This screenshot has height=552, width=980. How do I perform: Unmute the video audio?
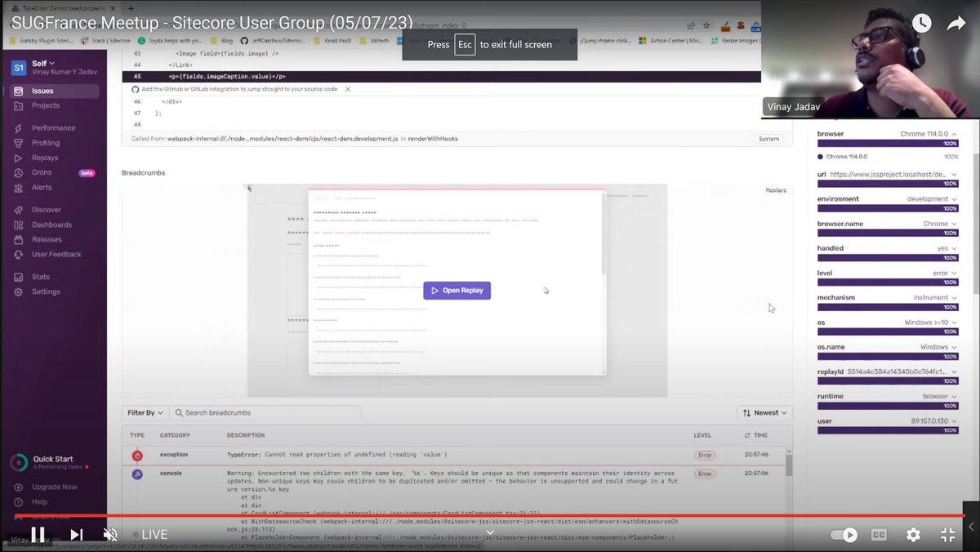click(110, 535)
